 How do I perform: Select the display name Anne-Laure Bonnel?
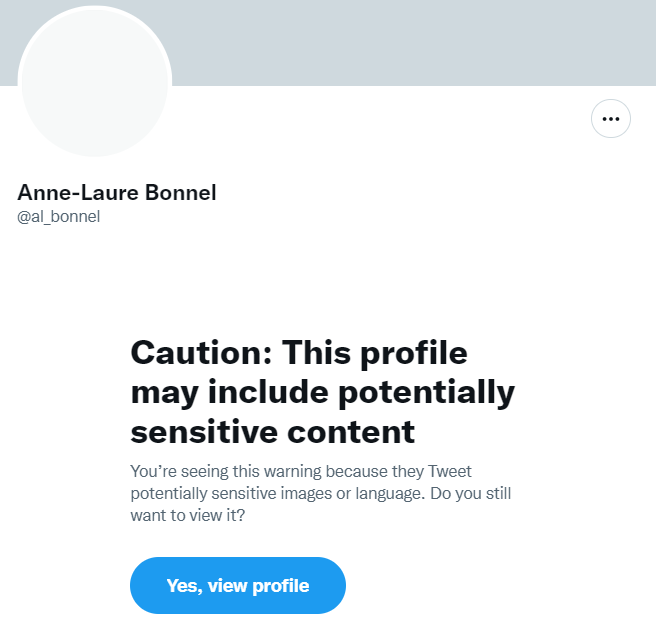(117, 193)
